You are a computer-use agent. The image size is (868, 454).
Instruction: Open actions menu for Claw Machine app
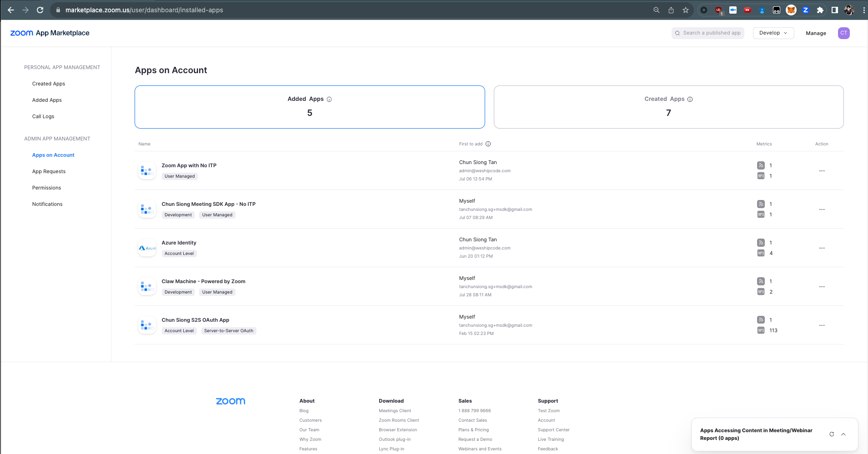tap(822, 287)
